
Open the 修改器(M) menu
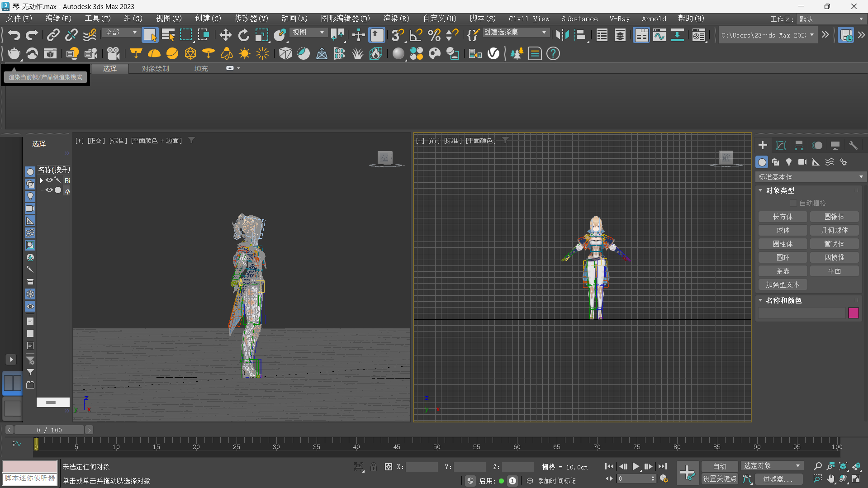(251, 19)
